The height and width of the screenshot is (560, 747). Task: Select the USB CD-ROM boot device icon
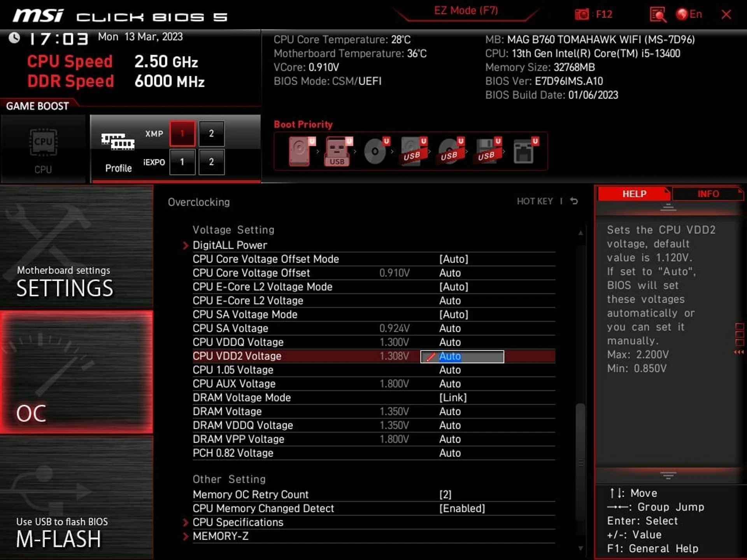tap(451, 152)
